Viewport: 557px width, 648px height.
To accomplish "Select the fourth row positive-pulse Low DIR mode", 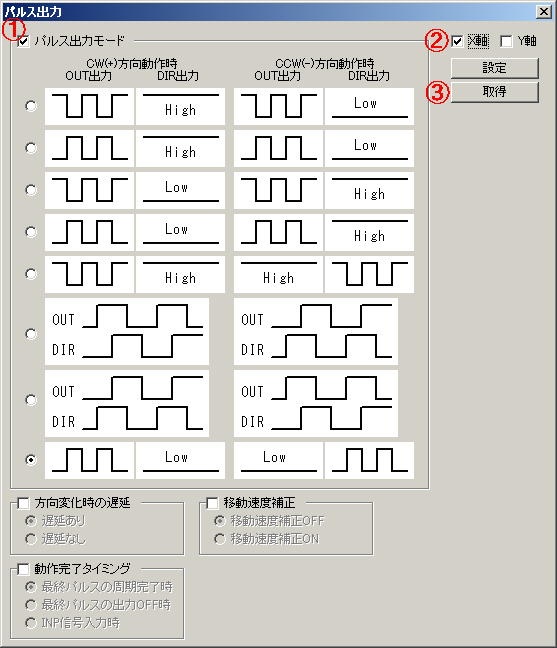I will (31, 232).
